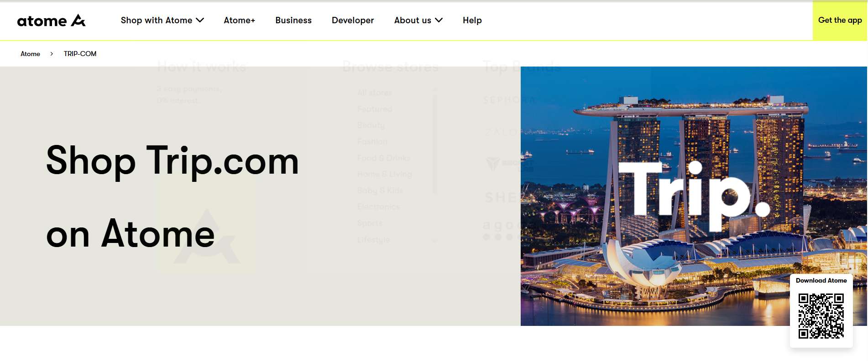Click the Marina Bay Sands banner image
The width and height of the screenshot is (868, 361).
click(x=694, y=196)
